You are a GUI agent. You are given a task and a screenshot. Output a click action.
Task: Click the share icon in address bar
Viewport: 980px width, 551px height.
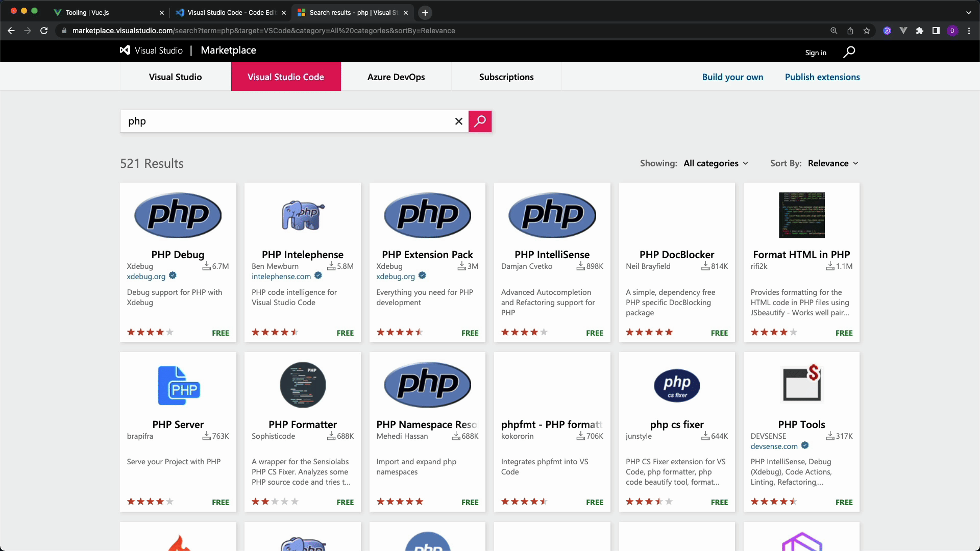coord(850,31)
